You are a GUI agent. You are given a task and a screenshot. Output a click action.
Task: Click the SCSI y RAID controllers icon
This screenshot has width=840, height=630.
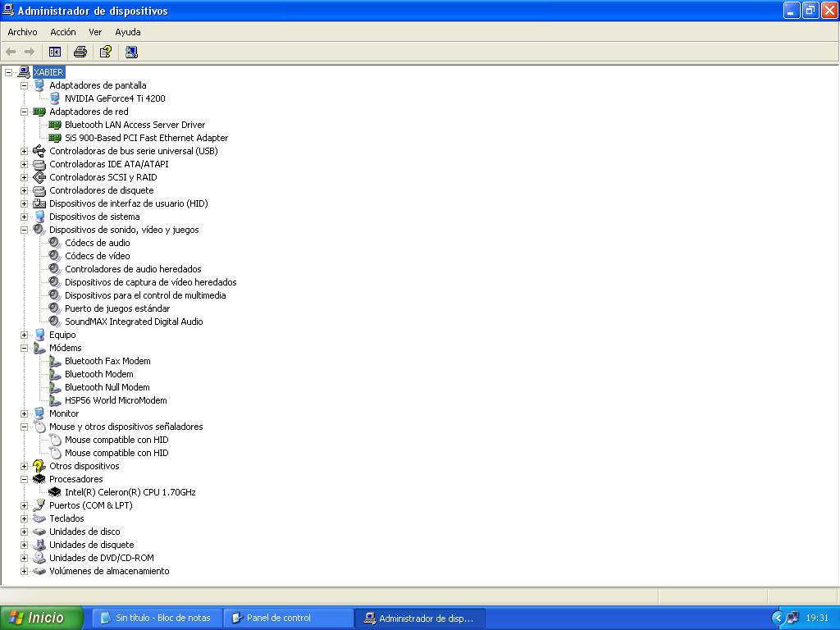coord(39,177)
